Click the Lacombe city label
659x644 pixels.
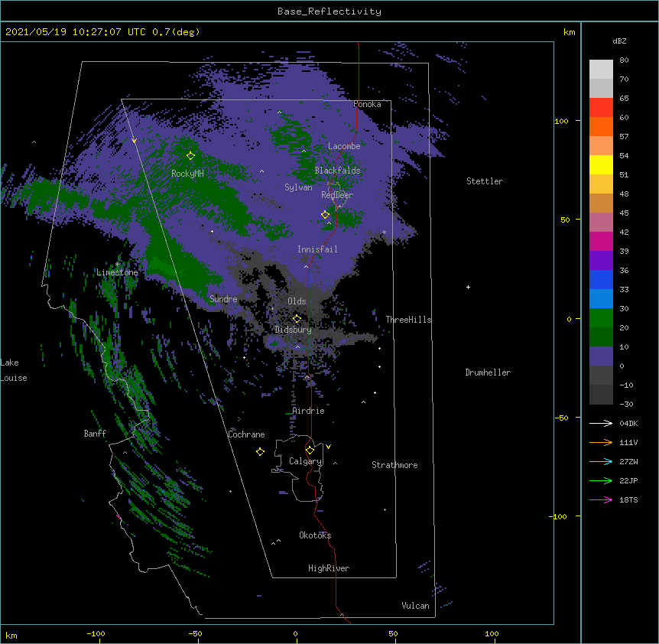pos(344,146)
